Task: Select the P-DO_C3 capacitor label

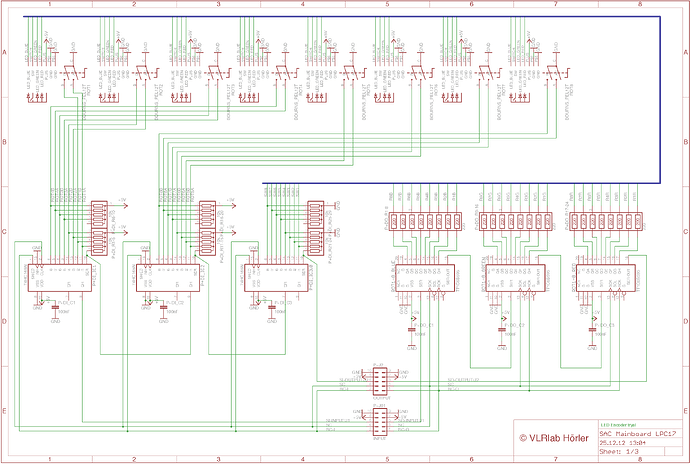Action: point(605,325)
